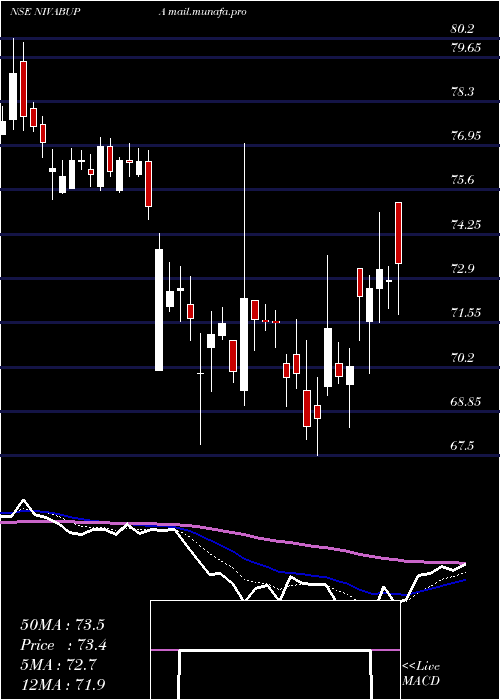Click the <<Live MACD label
Screen dimensions: 500x700
click(x=421, y=673)
